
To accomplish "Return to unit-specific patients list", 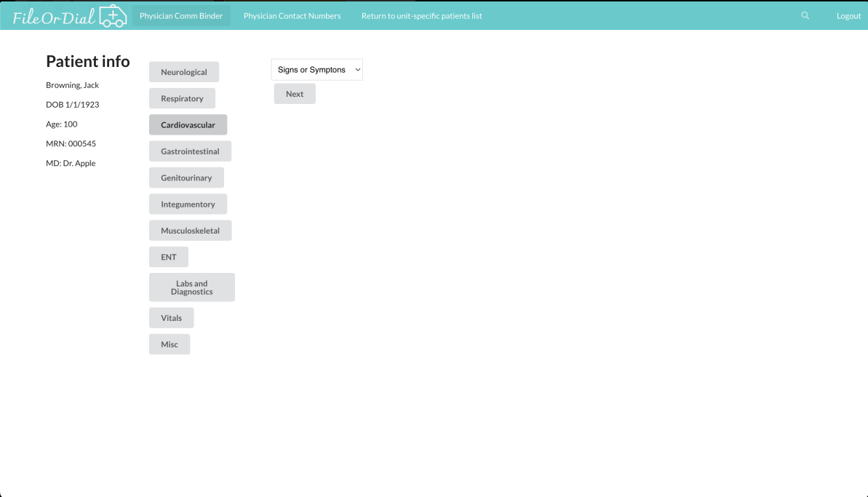I will (x=421, y=15).
